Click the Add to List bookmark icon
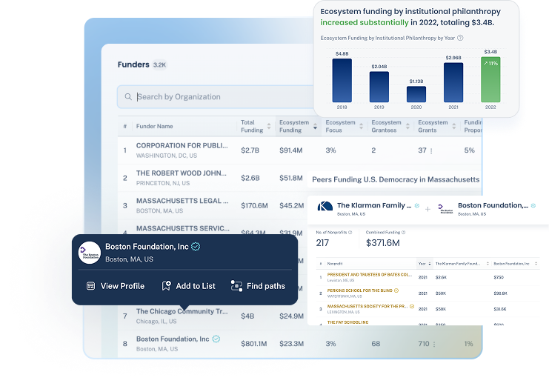The image size is (549, 392). coord(166,286)
